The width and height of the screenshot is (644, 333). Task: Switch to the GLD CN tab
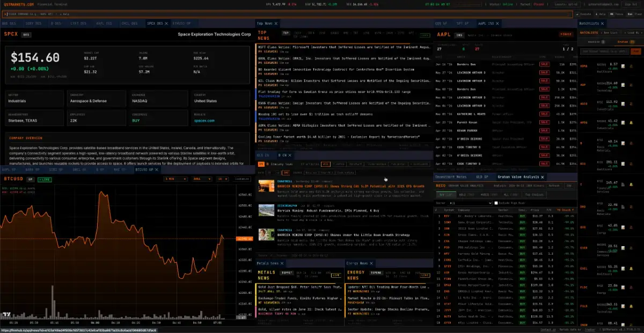coord(263,155)
